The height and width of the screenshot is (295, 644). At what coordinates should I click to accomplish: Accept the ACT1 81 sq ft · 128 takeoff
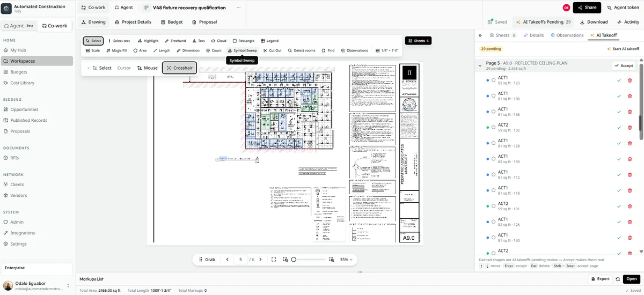tap(619, 143)
